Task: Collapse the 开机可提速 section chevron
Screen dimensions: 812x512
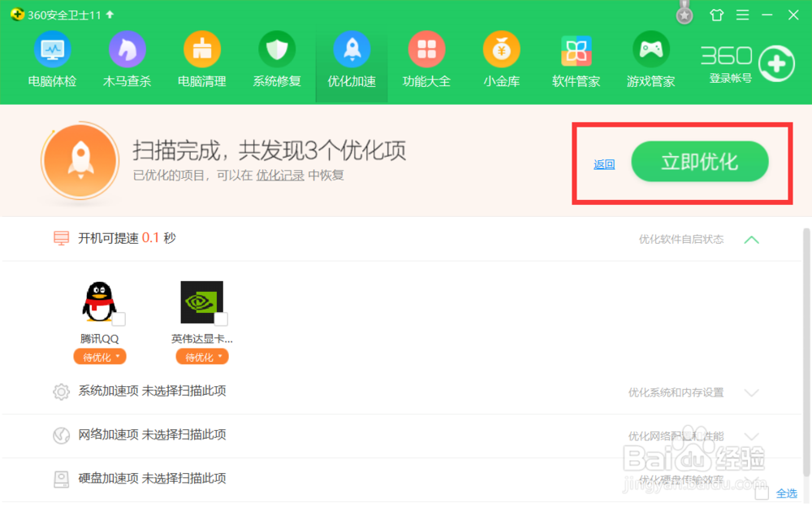Action: [751, 240]
